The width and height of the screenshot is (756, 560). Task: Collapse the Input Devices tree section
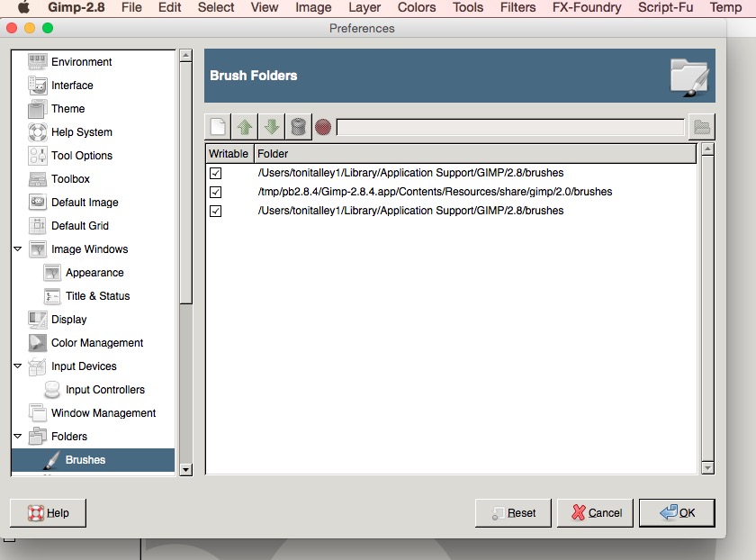click(x=18, y=366)
